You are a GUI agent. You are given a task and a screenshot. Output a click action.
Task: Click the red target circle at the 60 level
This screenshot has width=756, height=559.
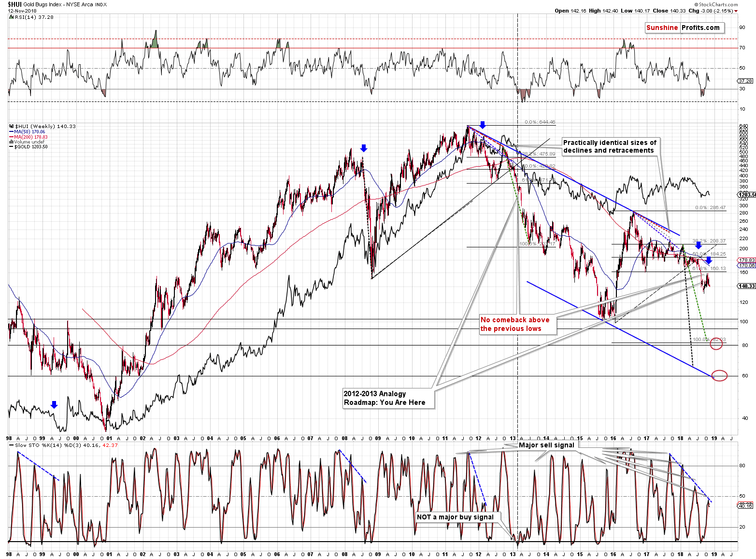point(719,375)
